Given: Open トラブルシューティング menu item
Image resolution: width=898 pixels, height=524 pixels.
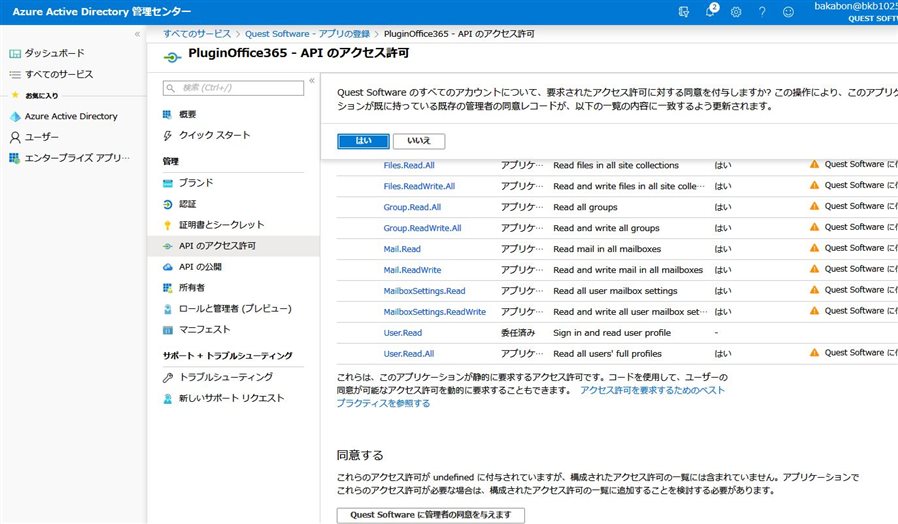Looking at the screenshot, I should [226, 377].
